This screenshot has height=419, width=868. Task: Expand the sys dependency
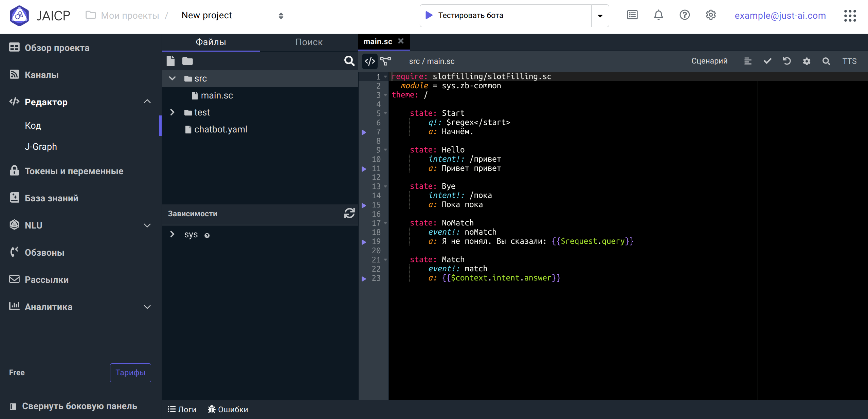[x=172, y=235]
